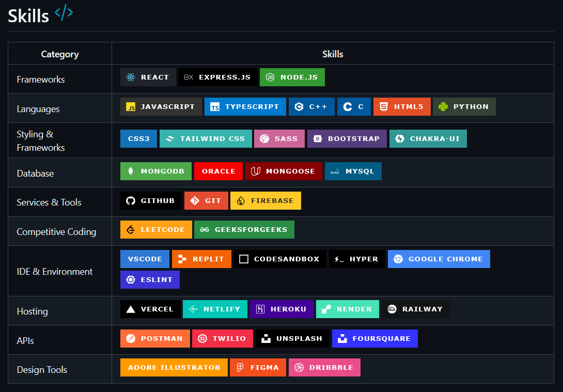Click the Skills page heading

(x=28, y=16)
